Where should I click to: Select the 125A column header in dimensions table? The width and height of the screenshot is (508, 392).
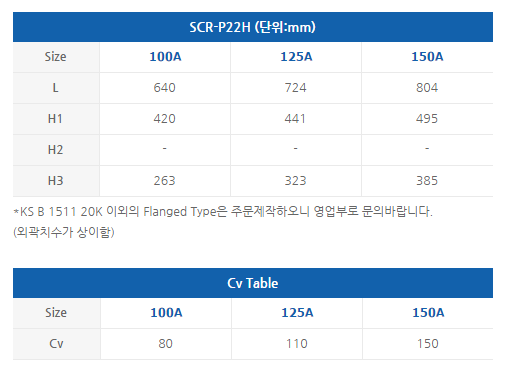296,57
